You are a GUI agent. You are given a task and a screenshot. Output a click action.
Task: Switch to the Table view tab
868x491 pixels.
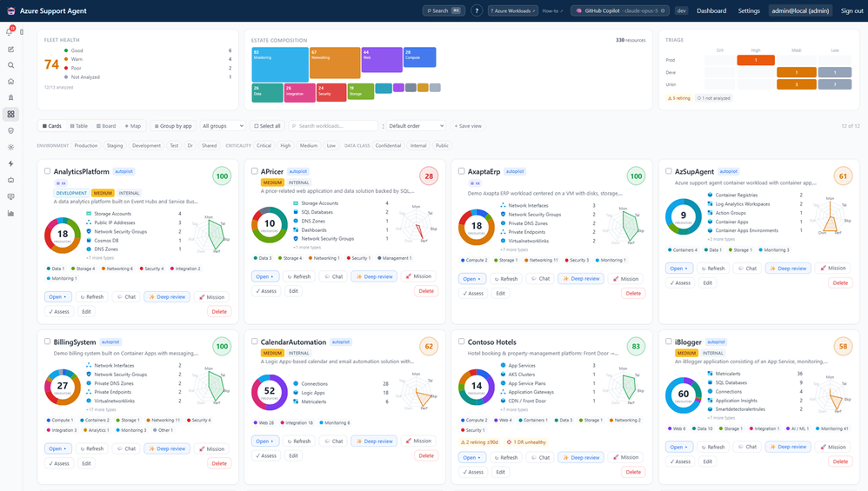click(x=78, y=126)
